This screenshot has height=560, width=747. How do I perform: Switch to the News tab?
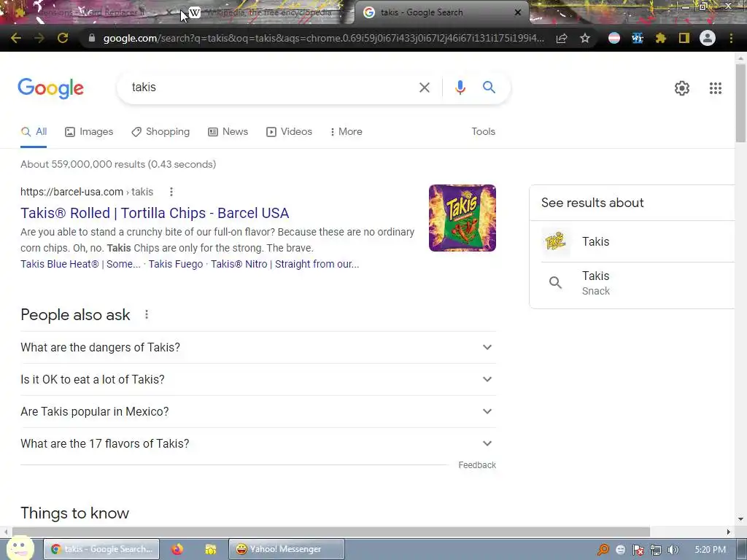coord(228,131)
